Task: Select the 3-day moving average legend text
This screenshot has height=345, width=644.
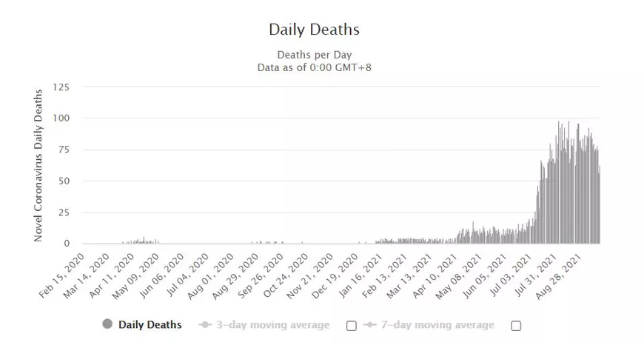Action: point(274,324)
